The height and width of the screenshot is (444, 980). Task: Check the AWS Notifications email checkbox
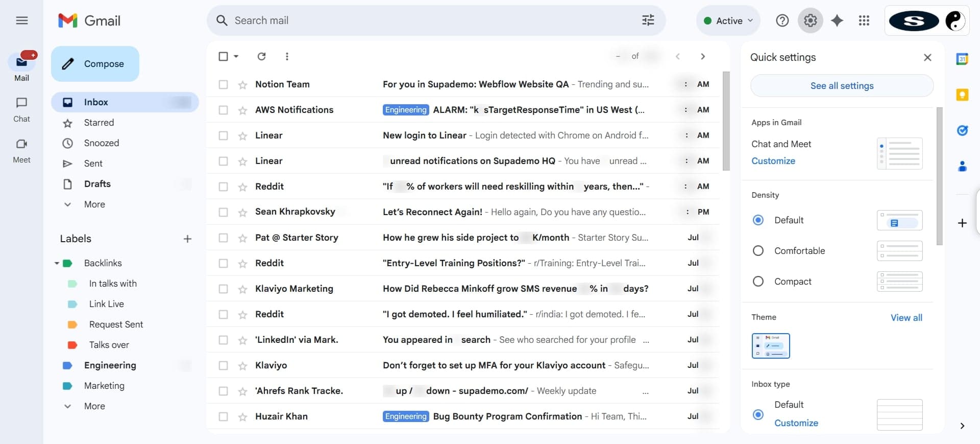tap(223, 110)
